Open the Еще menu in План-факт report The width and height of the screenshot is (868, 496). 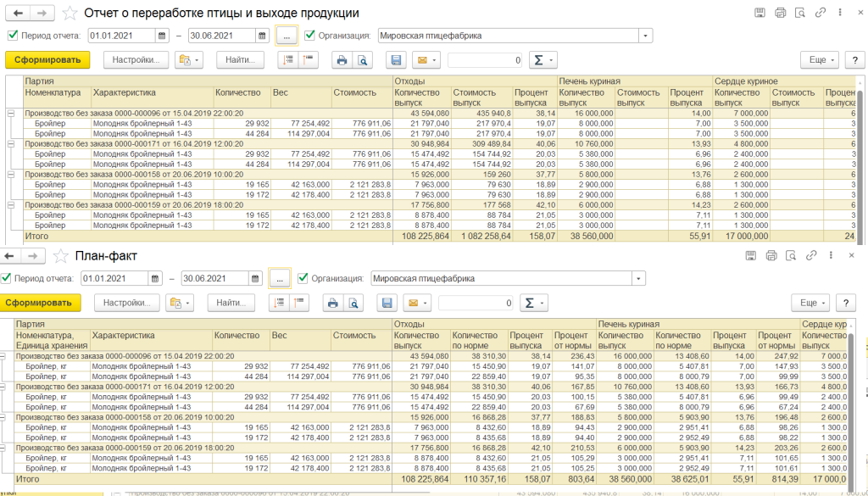click(x=810, y=303)
